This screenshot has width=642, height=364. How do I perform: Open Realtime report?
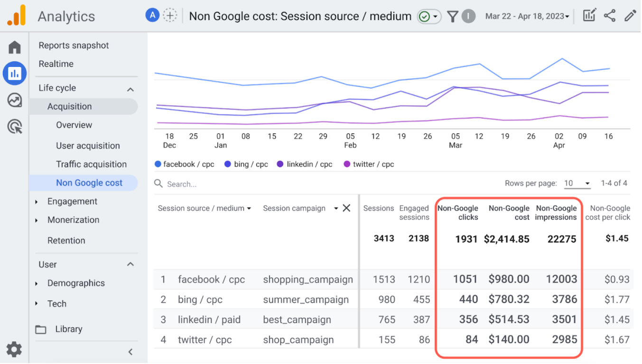pos(56,64)
